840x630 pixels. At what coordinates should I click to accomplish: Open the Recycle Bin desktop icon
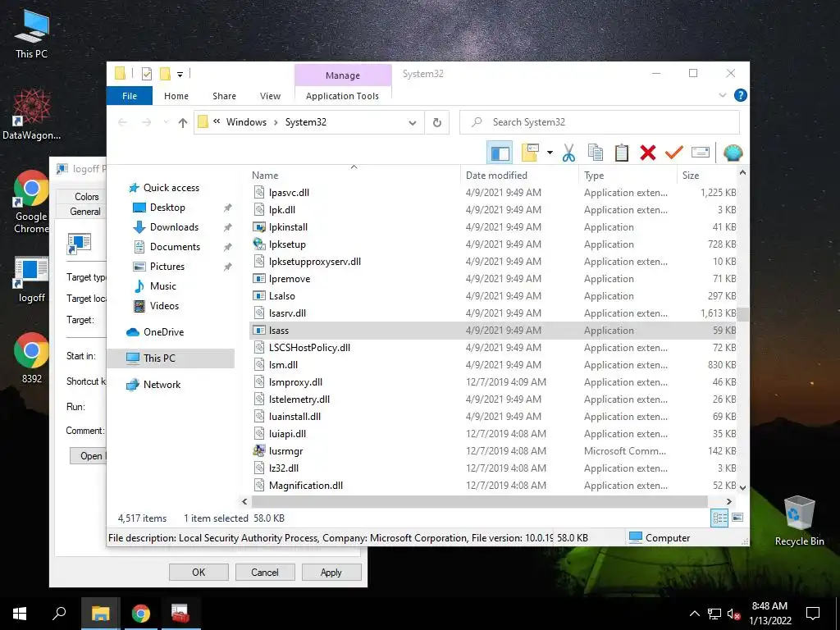799,521
